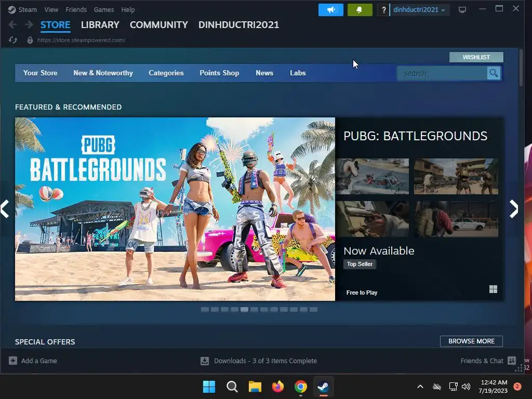Open File Explorer from taskbar
The height and width of the screenshot is (399, 532).
pyautogui.click(x=255, y=387)
